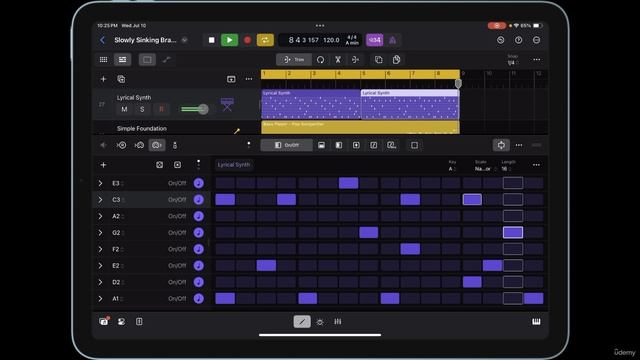Screen dimensions: 640x360
Task: Select the Loop tool icon
Action: (320, 60)
